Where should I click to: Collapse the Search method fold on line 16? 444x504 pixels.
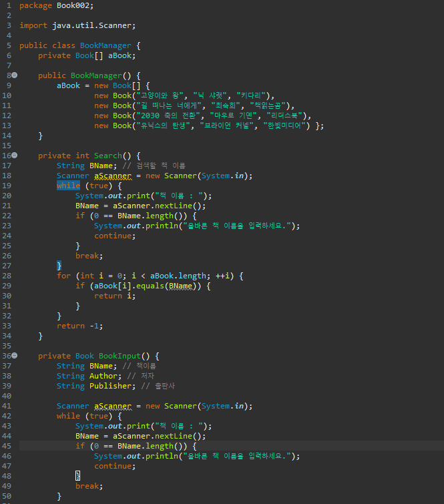[x=15, y=156]
